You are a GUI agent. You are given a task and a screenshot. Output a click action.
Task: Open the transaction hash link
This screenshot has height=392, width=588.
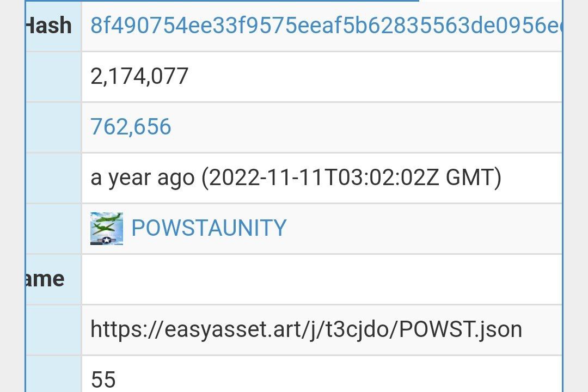coord(326,26)
